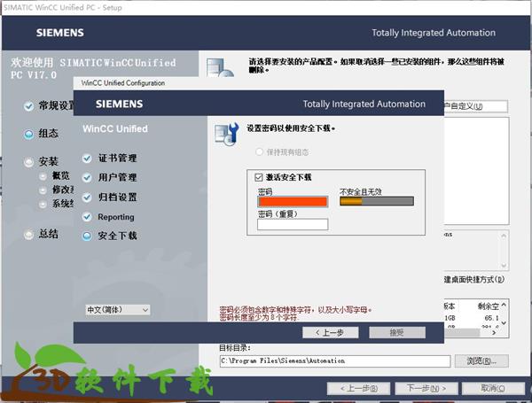This screenshot has width=532, height=403.
Task: Click the 用户自定义(U) field in setup window
Action: click(x=475, y=106)
